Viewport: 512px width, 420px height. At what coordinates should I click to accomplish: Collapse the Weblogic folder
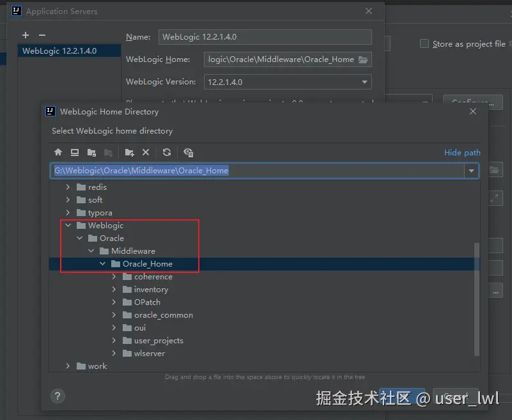tap(68, 226)
